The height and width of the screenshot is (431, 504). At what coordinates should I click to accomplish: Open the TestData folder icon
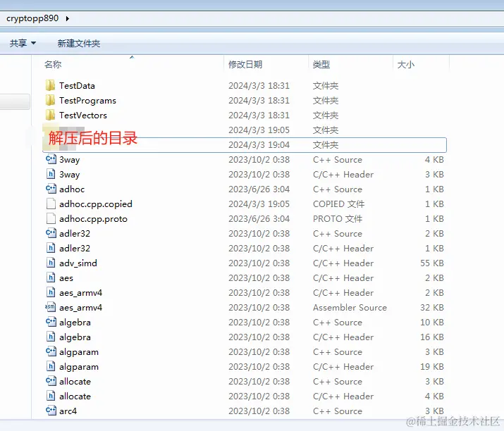pyautogui.click(x=51, y=86)
